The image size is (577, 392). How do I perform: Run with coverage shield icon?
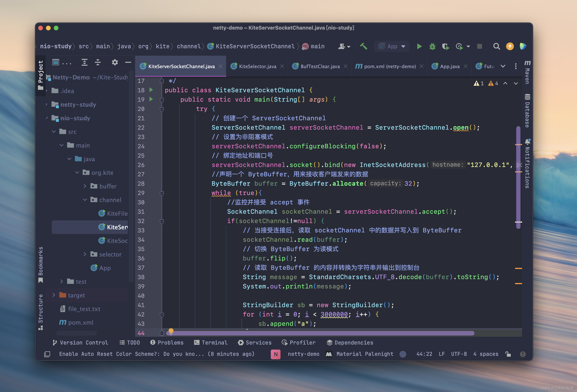pos(446,46)
